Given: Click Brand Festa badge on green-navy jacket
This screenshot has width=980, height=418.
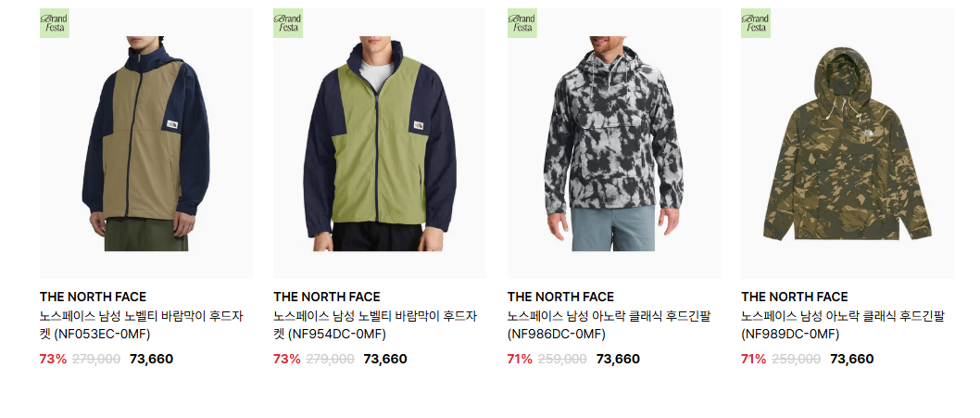Looking at the screenshot, I should pos(288,23).
